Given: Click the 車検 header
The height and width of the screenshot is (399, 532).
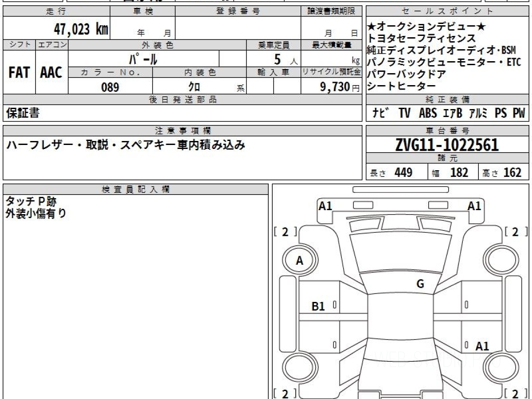Looking at the screenshot, I should [x=143, y=12].
